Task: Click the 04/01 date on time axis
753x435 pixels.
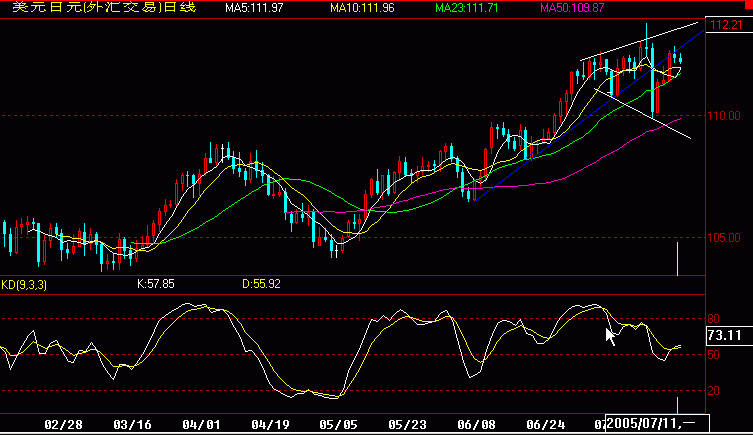Action: tap(201, 424)
